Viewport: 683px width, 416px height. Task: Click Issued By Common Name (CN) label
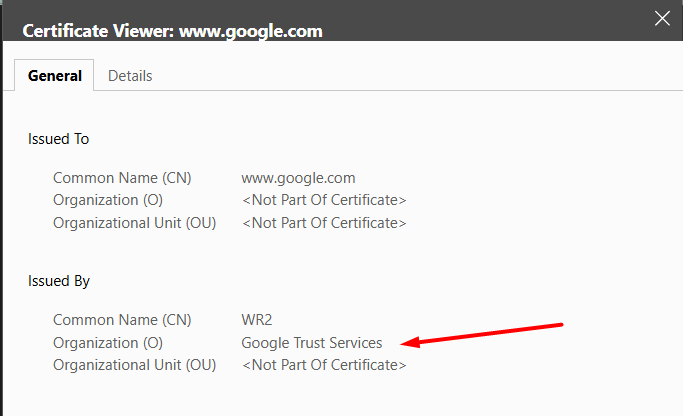pos(122,320)
